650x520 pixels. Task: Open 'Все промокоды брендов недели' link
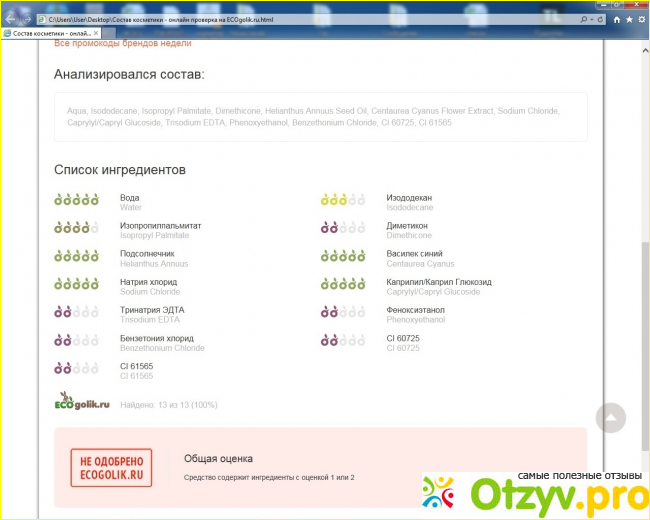(x=122, y=43)
